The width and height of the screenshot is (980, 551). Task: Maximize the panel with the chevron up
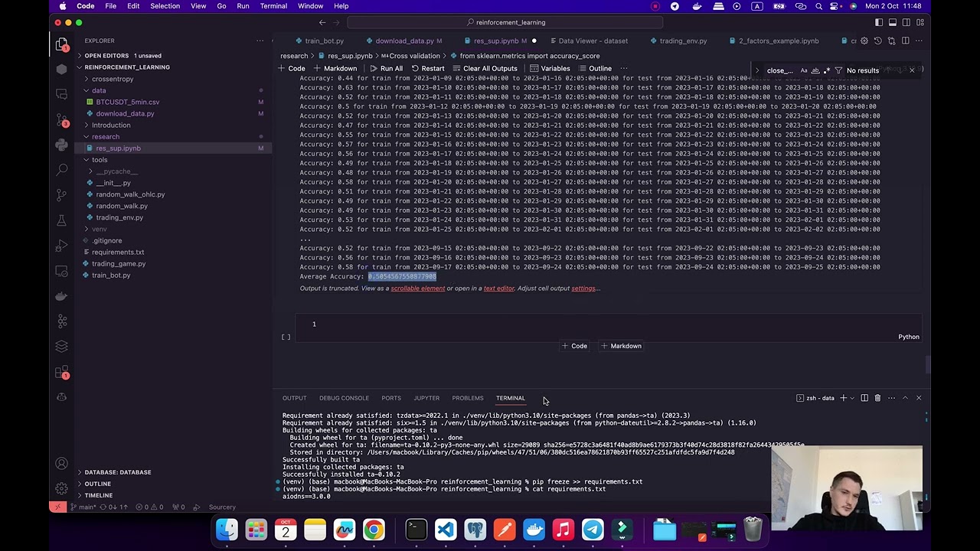905,398
